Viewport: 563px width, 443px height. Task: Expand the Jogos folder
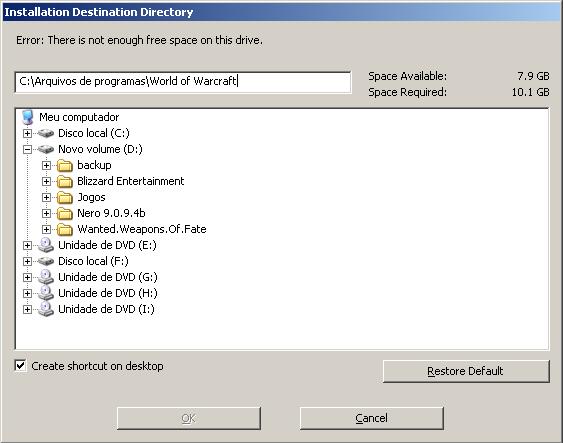coord(46,197)
